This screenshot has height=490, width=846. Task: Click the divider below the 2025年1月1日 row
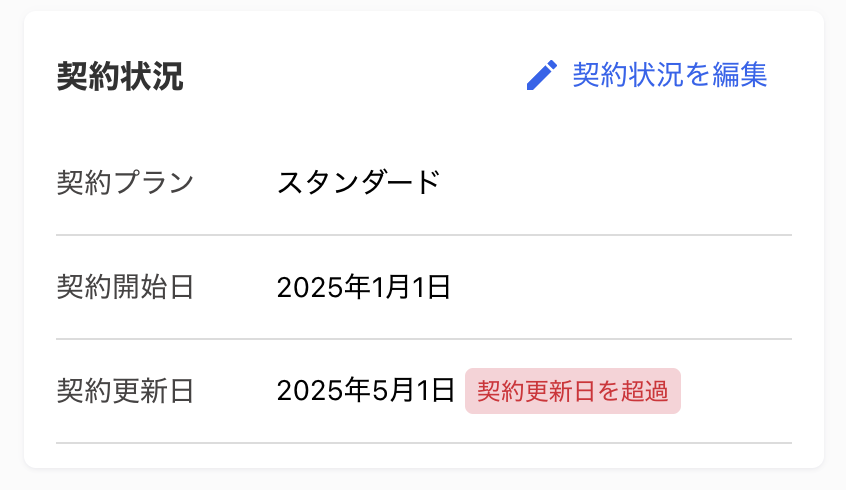(x=424, y=339)
